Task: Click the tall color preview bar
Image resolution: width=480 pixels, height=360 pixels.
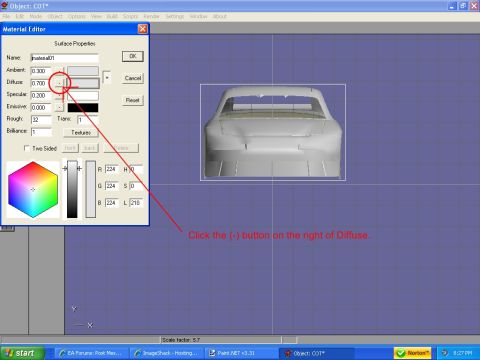Action: tap(91, 189)
